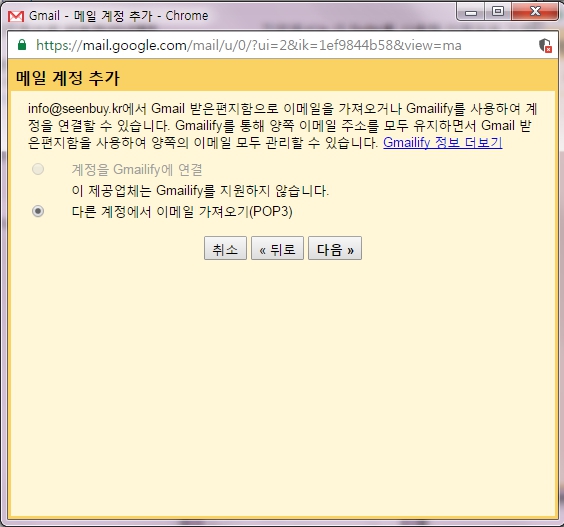This screenshot has width=564, height=527.
Task: Click the 다른 계정에서 이메일 가져오기(POP3) label
Action: 182,212
